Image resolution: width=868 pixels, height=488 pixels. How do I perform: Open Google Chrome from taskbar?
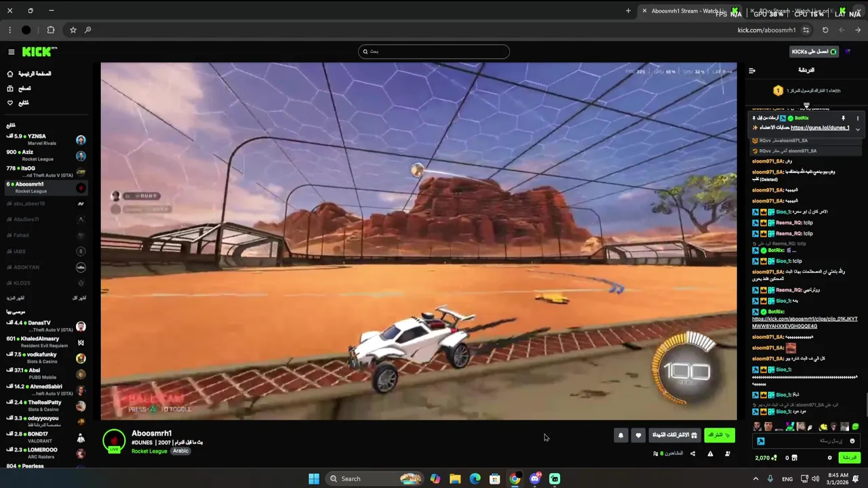(515, 479)
